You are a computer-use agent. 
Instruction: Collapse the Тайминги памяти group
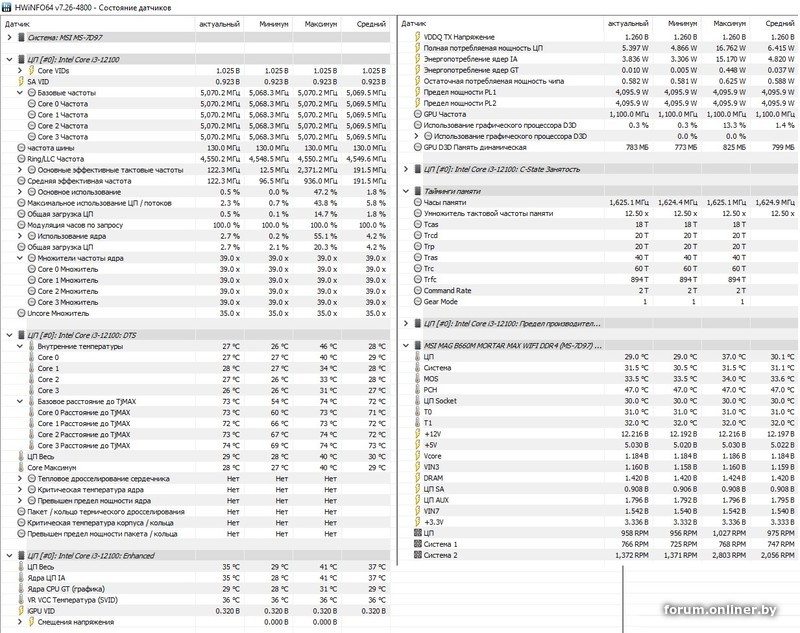406,191
